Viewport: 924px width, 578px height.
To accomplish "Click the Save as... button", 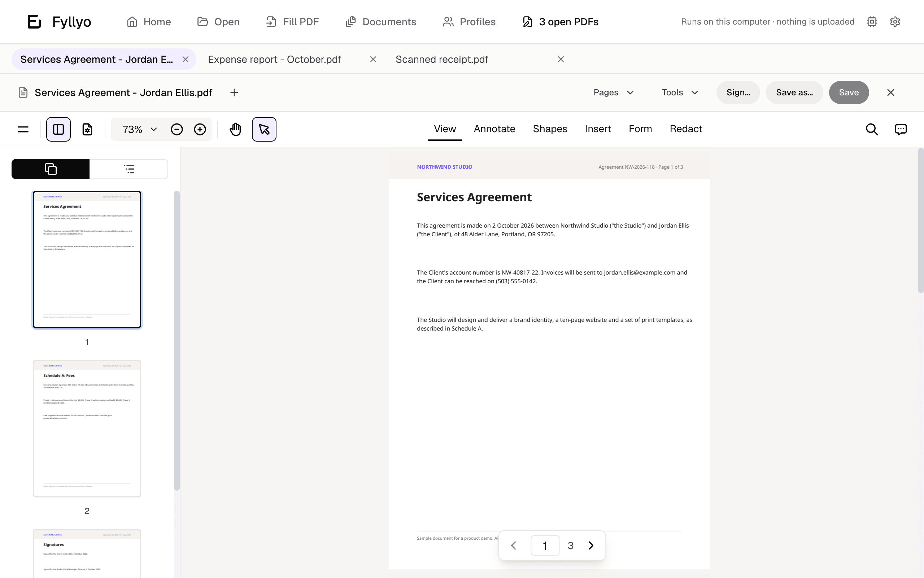I will [x=794, y=92].
